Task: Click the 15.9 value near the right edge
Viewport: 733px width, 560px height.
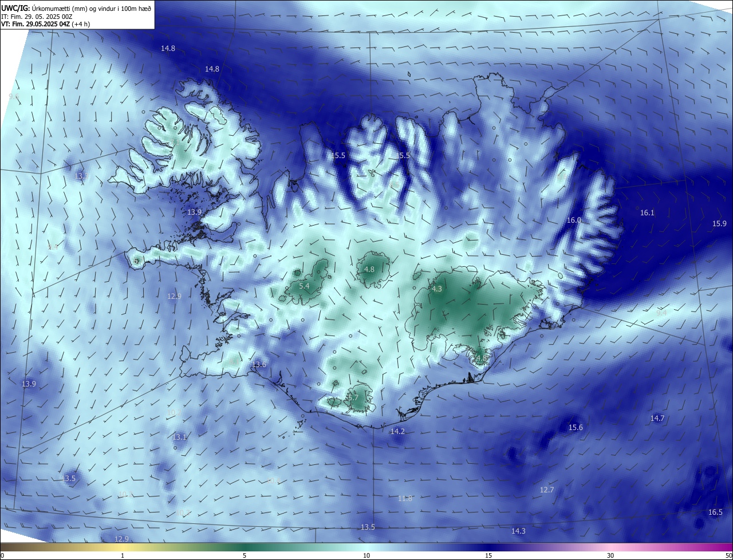Action: (719, 224)
